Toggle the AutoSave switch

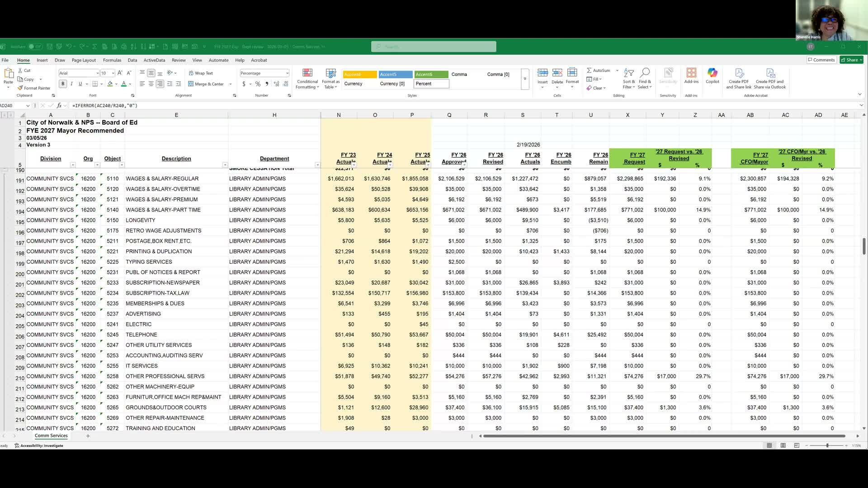34,47
